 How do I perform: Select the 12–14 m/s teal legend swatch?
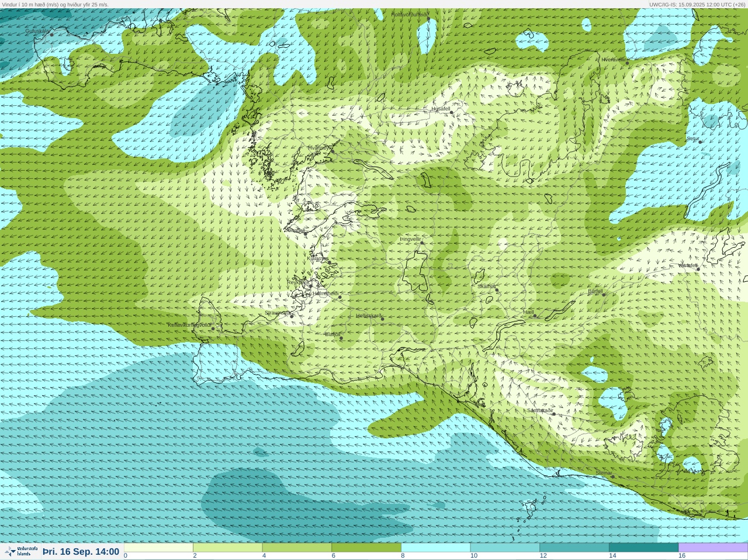[x=574, y=548]
